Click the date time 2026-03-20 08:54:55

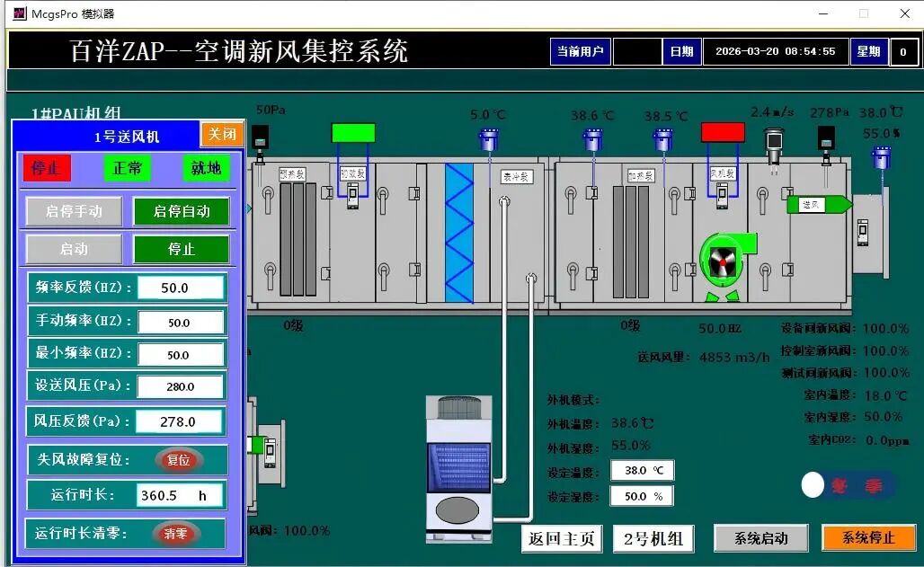[x=776, y=52]
